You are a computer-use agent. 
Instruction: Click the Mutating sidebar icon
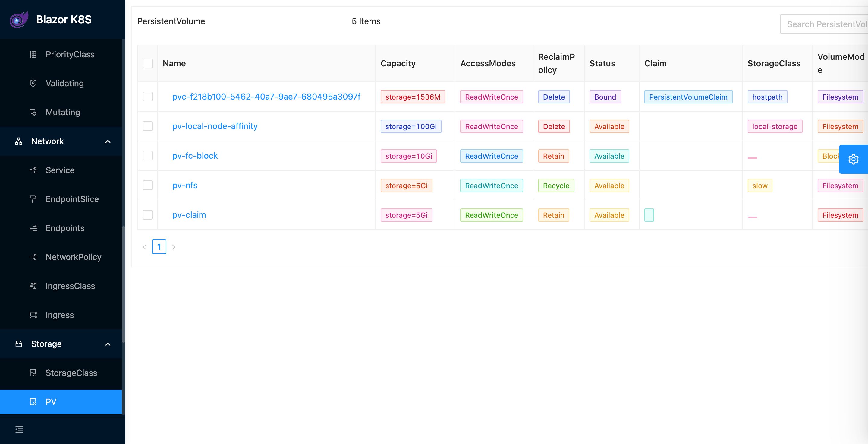[x=33, y=112]
